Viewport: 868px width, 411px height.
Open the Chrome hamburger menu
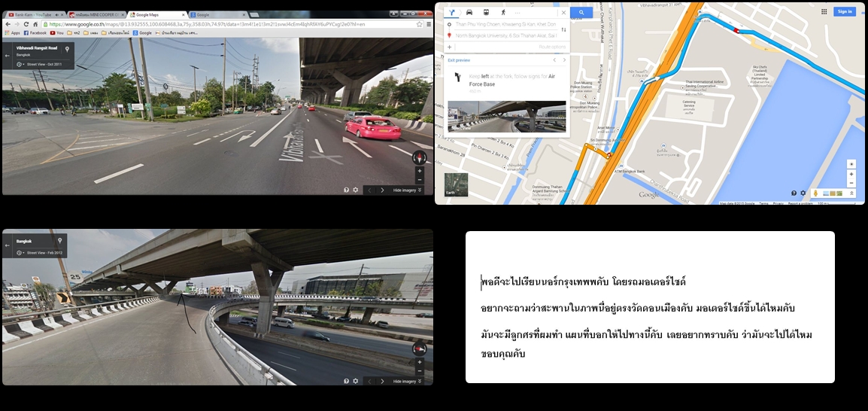coord(429,24)
